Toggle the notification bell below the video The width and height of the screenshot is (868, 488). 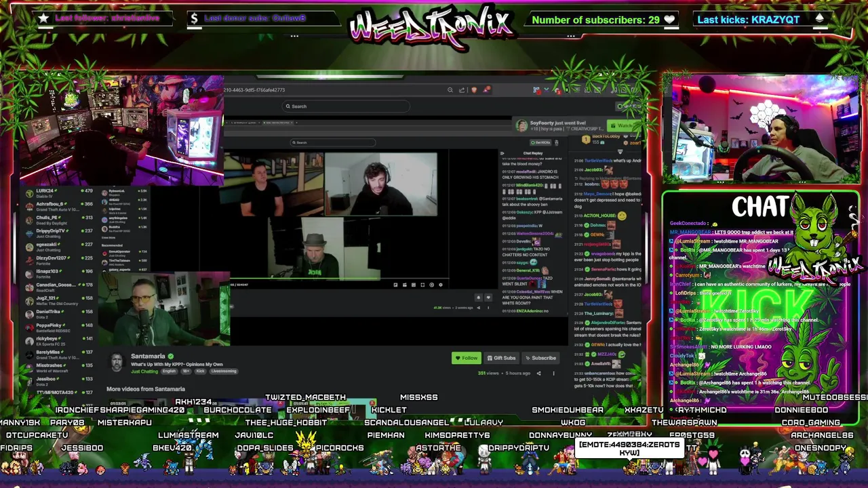pyautogui.click(x=478, y=298)
